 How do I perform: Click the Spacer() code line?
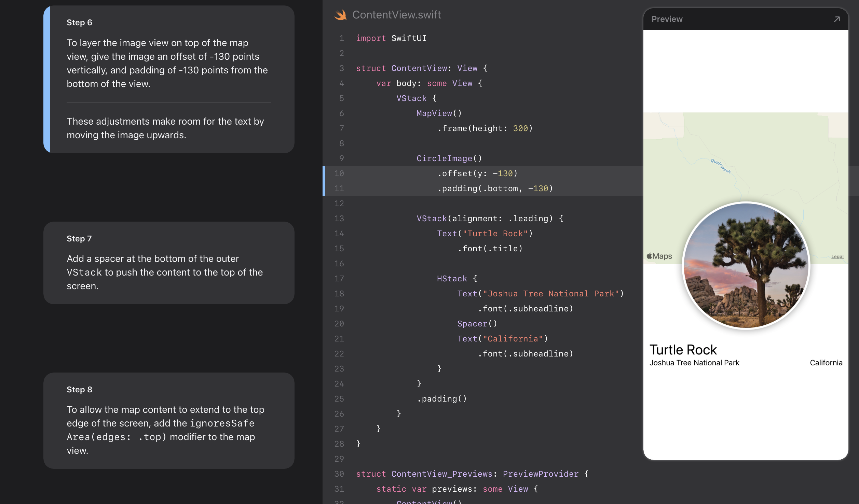pos(477,324)
